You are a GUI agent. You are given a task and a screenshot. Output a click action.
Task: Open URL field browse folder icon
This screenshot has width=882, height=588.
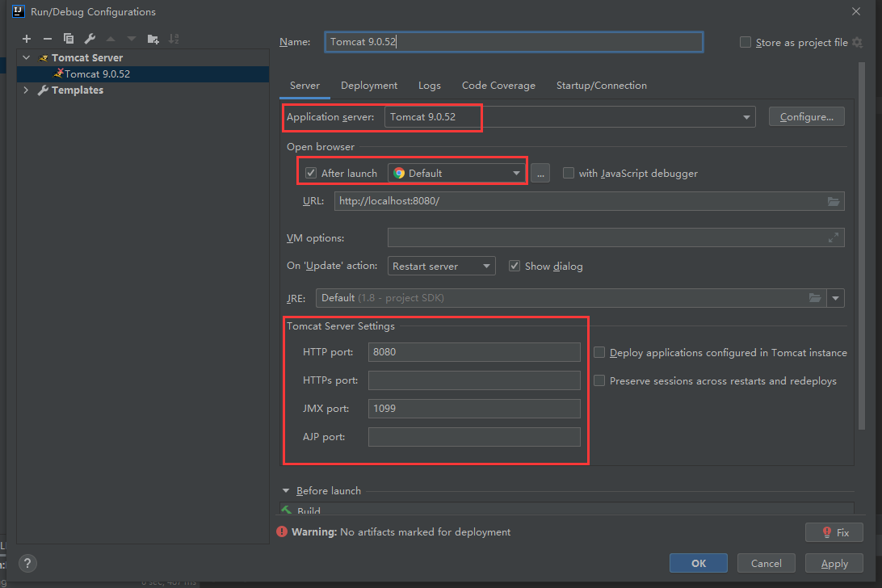(x=834, y=201)
